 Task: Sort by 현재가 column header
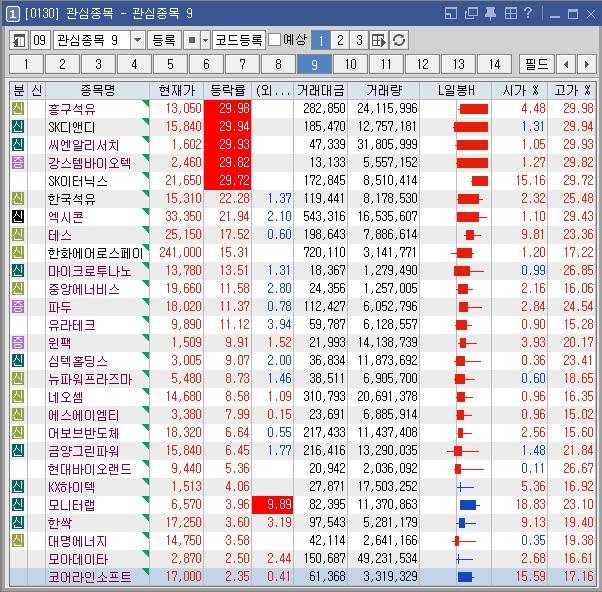pyautogui.click(x=177, y=91)
